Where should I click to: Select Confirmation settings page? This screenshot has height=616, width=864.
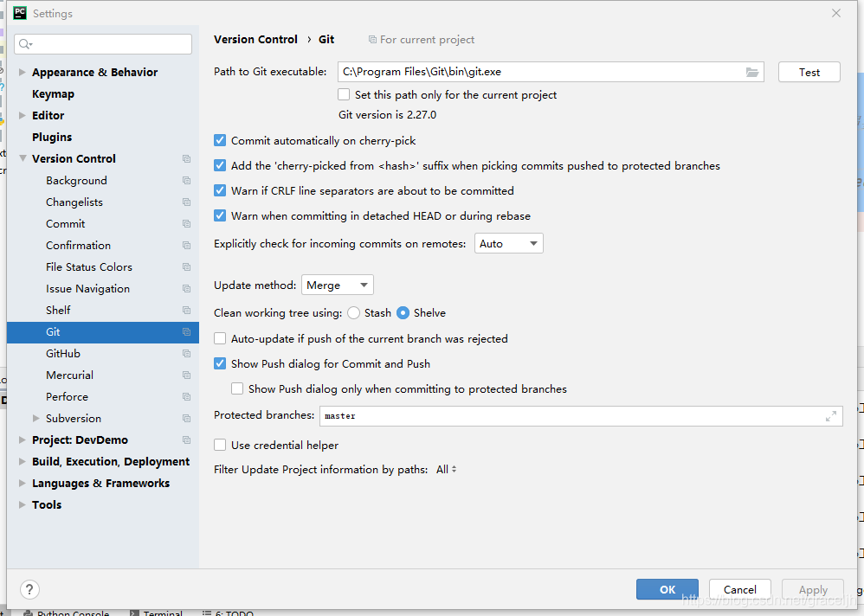coord(78,246)
